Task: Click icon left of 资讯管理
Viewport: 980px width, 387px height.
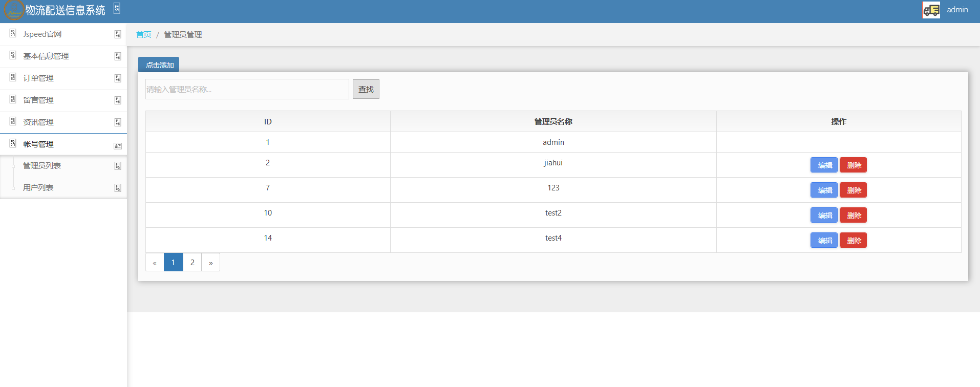Action: (x=13, y=121)
